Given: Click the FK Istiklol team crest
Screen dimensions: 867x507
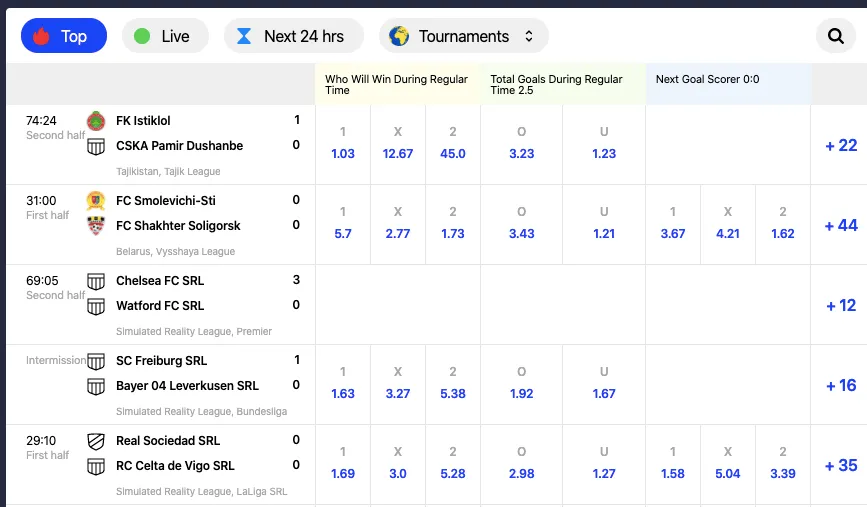Looking at the screenshot, I should point(96,121).
